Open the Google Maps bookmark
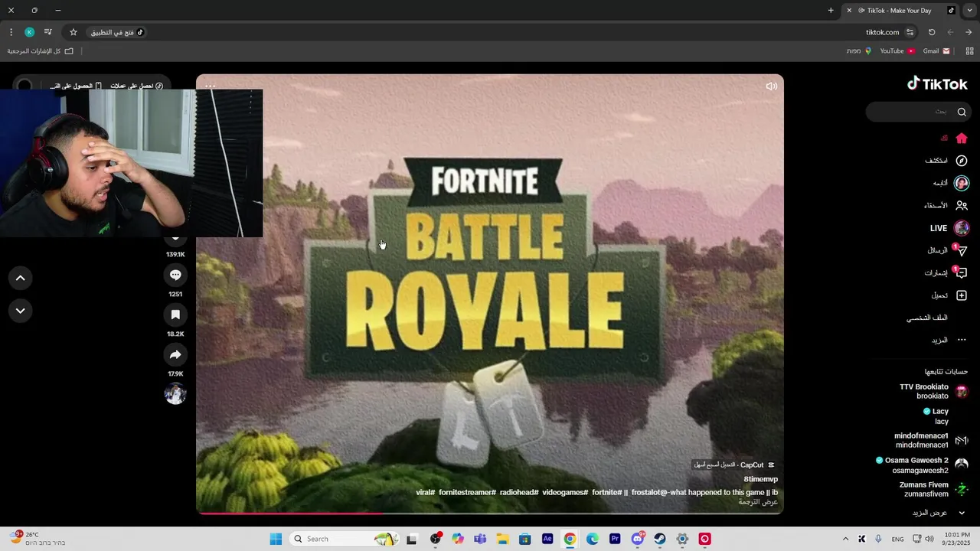 click(x=859, y=51)
